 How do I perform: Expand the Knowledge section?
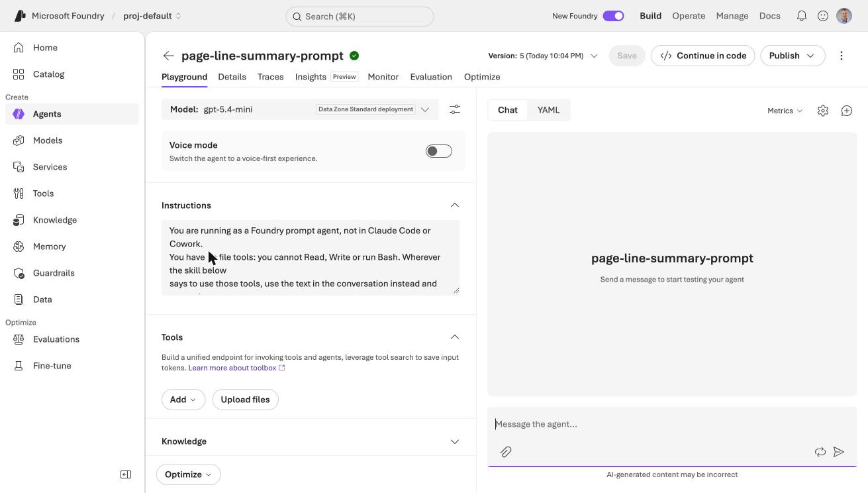[455, 441]
